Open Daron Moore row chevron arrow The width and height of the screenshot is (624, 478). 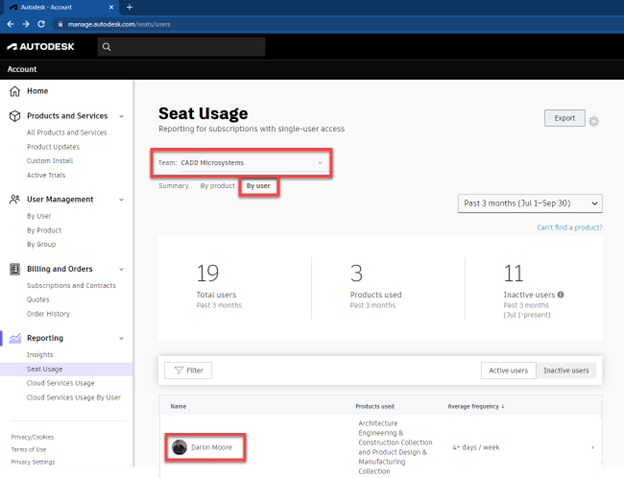[x=593, y=447]
